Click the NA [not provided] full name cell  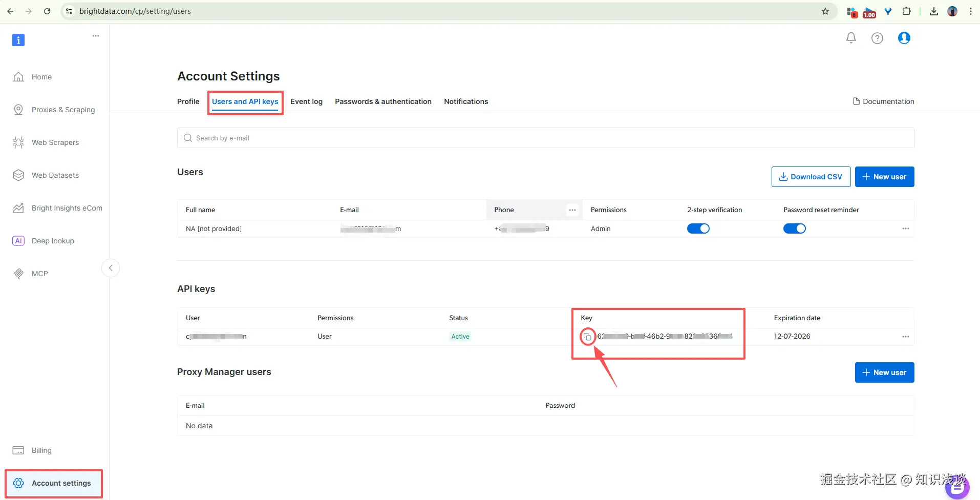(214, 229)
